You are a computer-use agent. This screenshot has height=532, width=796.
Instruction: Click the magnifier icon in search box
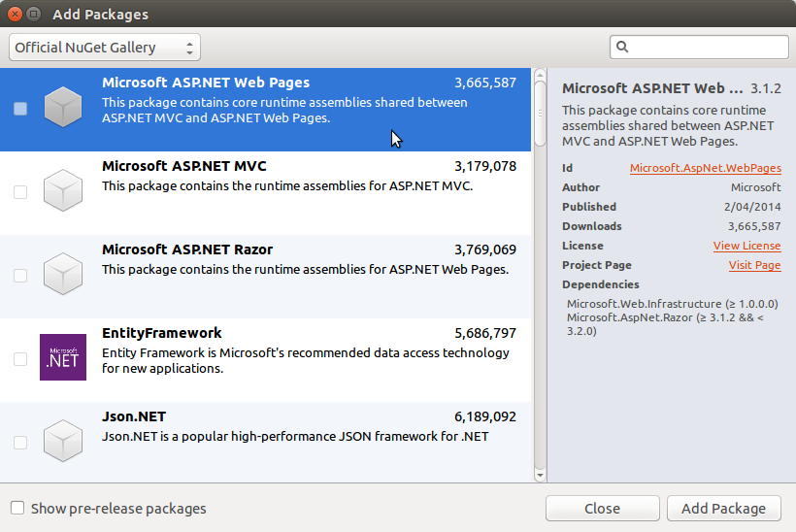click(622, 48)
